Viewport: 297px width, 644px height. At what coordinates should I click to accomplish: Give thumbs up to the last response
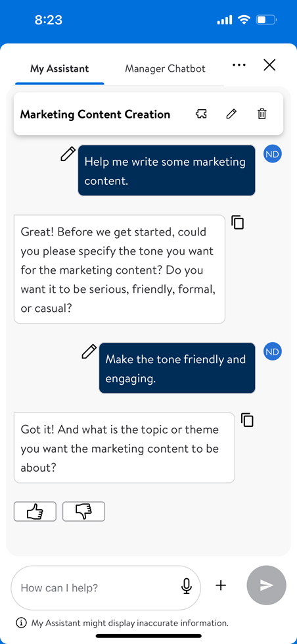tap(35, 511)
